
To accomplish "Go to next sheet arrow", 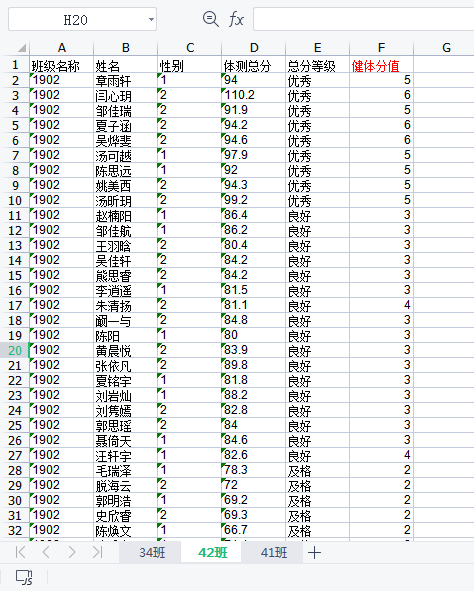I will coord(72,552).
